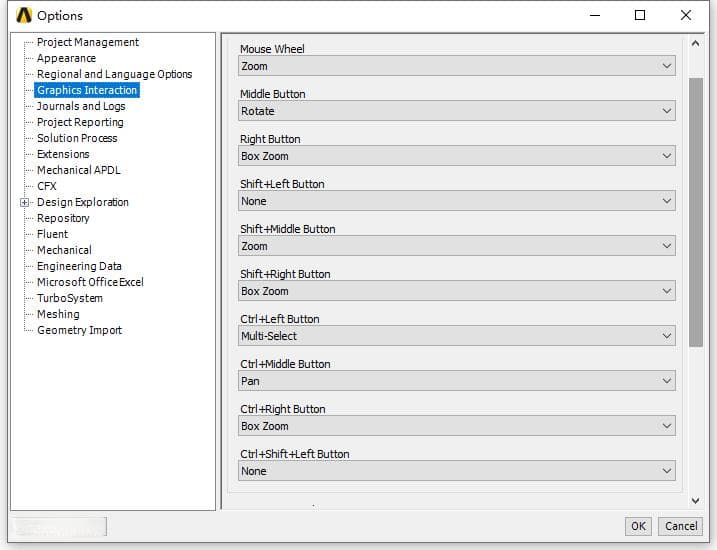Select Appearance in the options tree

(x=66, y=58)
